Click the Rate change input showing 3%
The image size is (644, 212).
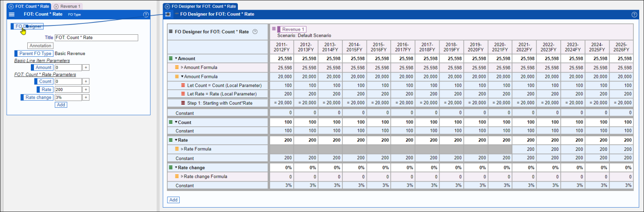(x=68, y=97)
